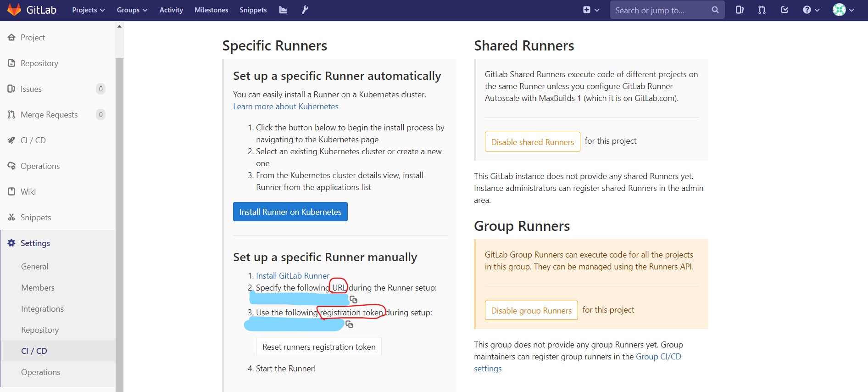Click Reset runners registration token button
This screenshot has width=868, height=392.
[319, 347]
